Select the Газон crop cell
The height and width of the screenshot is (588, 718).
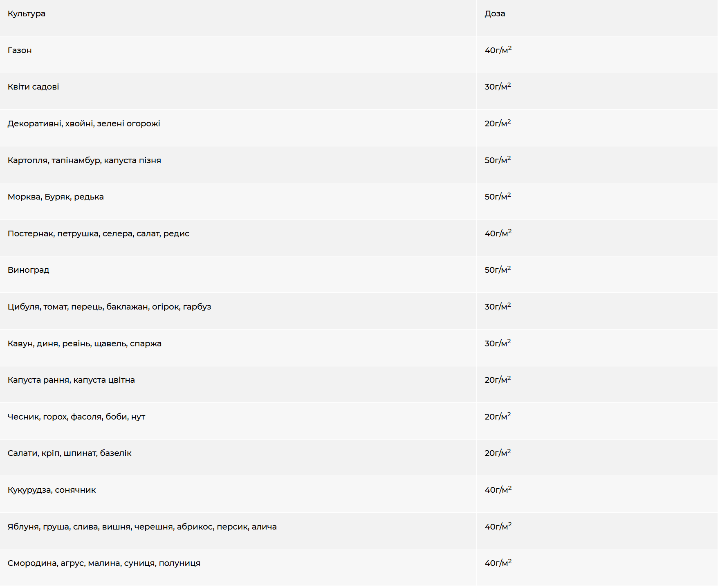[20, 51]
